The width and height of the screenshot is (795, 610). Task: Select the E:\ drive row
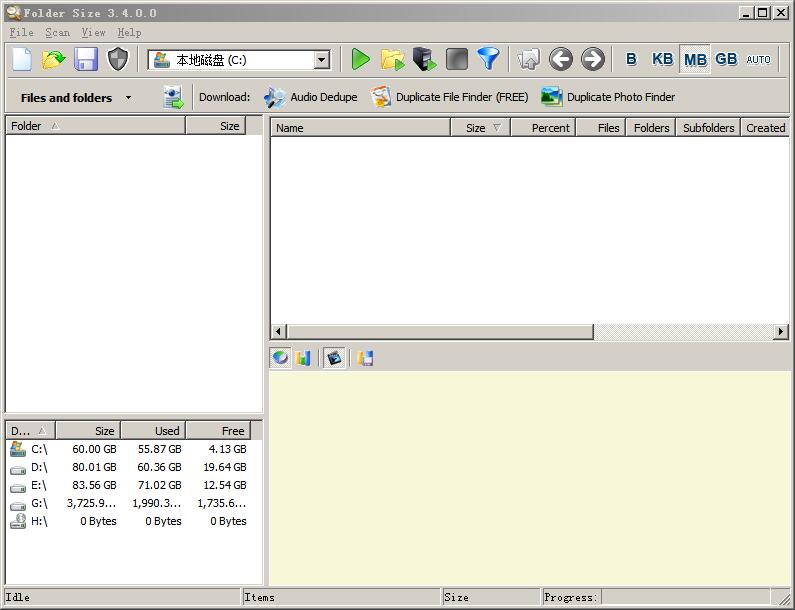[x=129, y=485]
